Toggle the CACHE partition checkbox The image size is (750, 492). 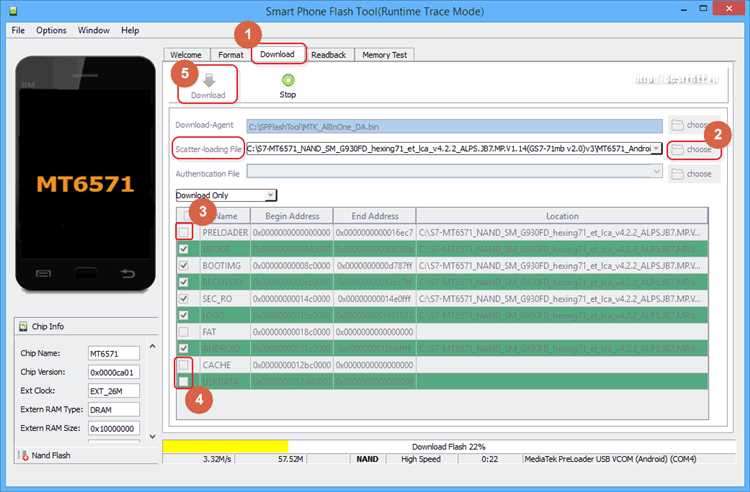(x=182, y=365)
